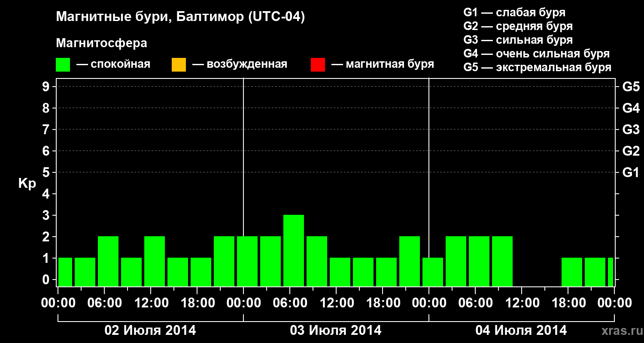The height and width of the screenshot is (343, 644).
Task: Select the Kp 1 bar at 18:00 on 04 Июля
Action: [x=572, y=272]
